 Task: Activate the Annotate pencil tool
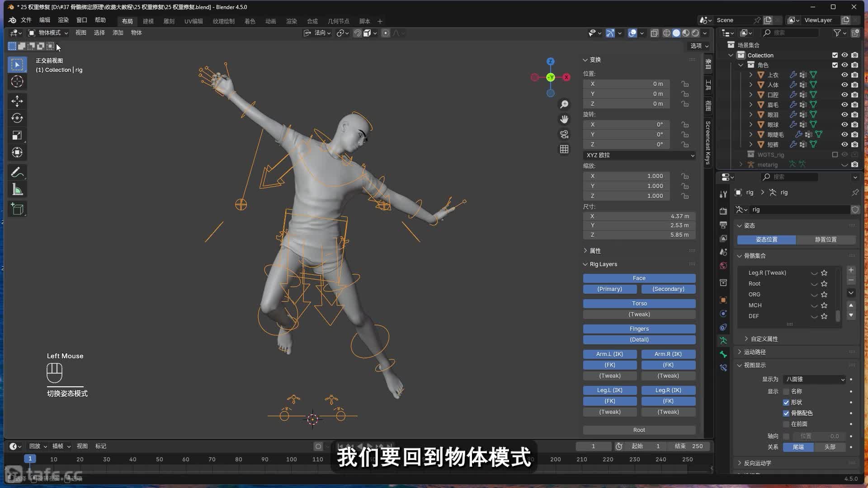pyautogui.click(x=17, y=173)
